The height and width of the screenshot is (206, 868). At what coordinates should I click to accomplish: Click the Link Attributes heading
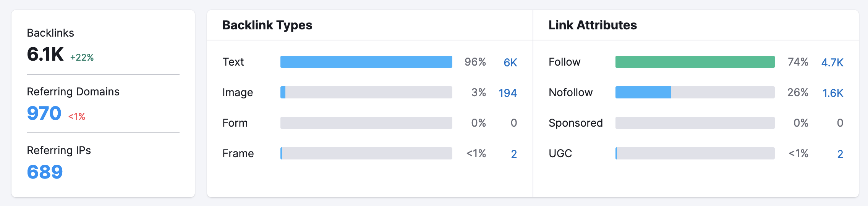(593, 25)
